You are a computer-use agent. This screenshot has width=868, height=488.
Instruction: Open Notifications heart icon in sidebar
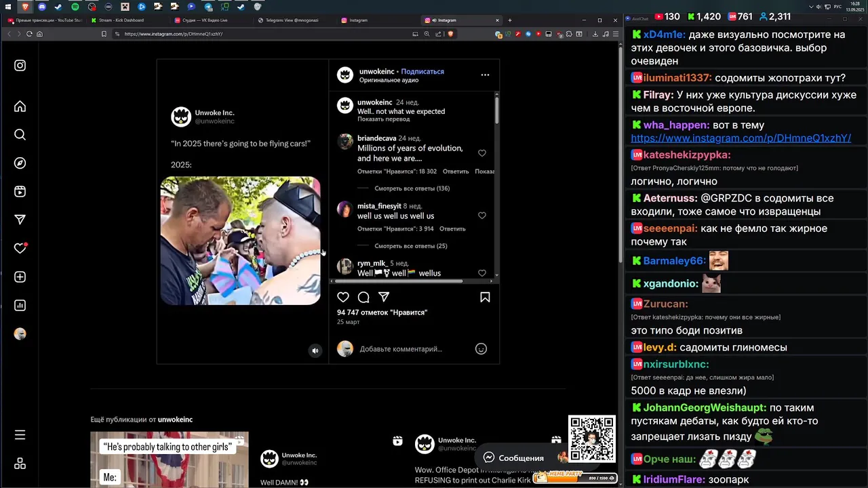[20, 248]
